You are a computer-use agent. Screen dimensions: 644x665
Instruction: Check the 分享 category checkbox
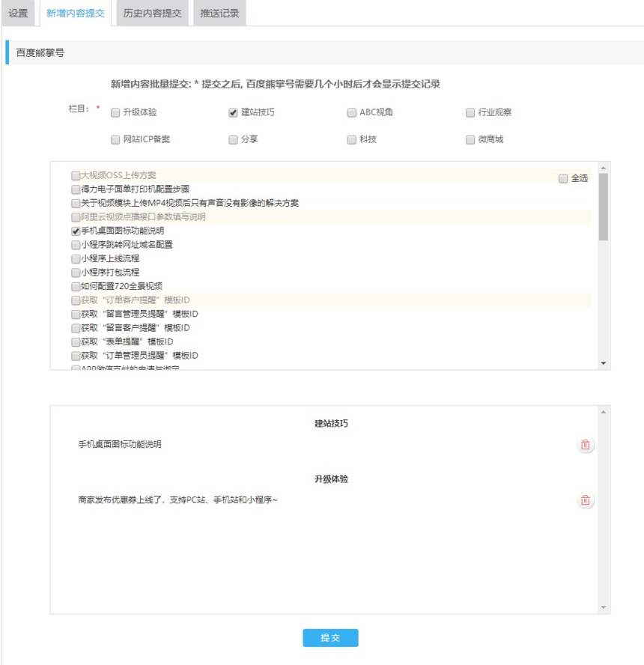[233, 139]
